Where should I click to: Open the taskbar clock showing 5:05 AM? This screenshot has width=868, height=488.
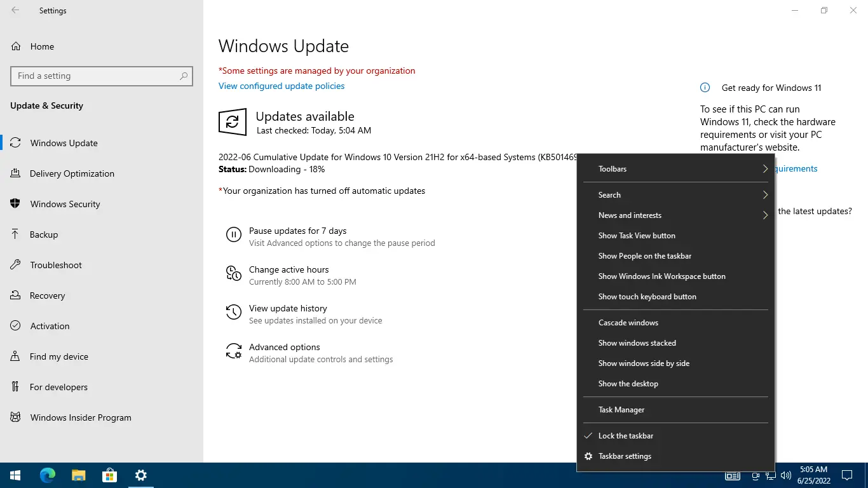pos(813,475)
